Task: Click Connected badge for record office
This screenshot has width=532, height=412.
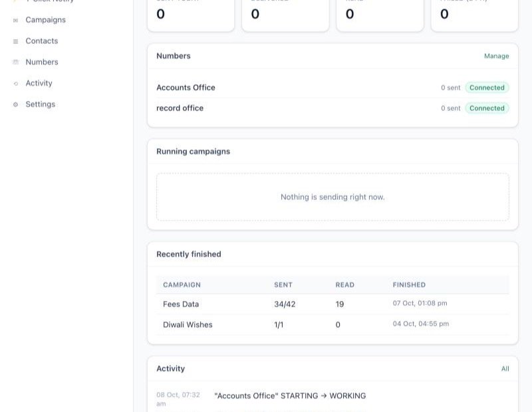Action: 487,108
